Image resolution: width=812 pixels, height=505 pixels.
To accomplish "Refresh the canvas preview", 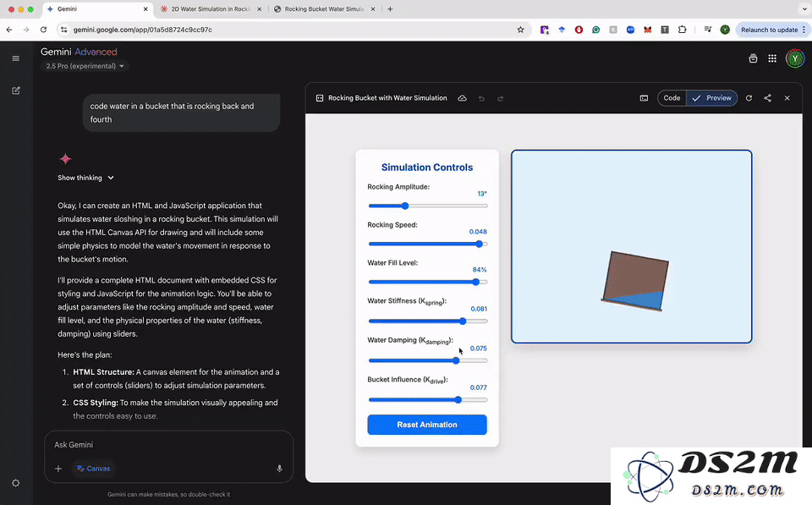I will pos(749,98).
